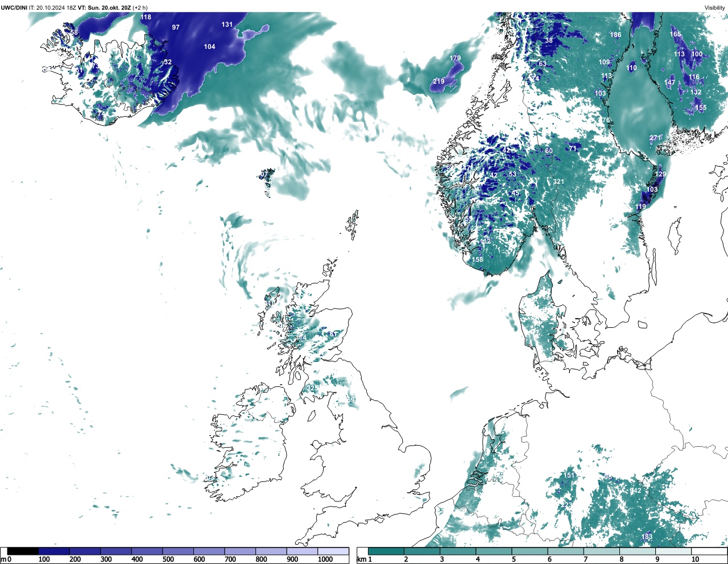This screenshot has height=564, width=728.
Task: Click the '158' value at southern Norway
Action: [x=477, y=260]
